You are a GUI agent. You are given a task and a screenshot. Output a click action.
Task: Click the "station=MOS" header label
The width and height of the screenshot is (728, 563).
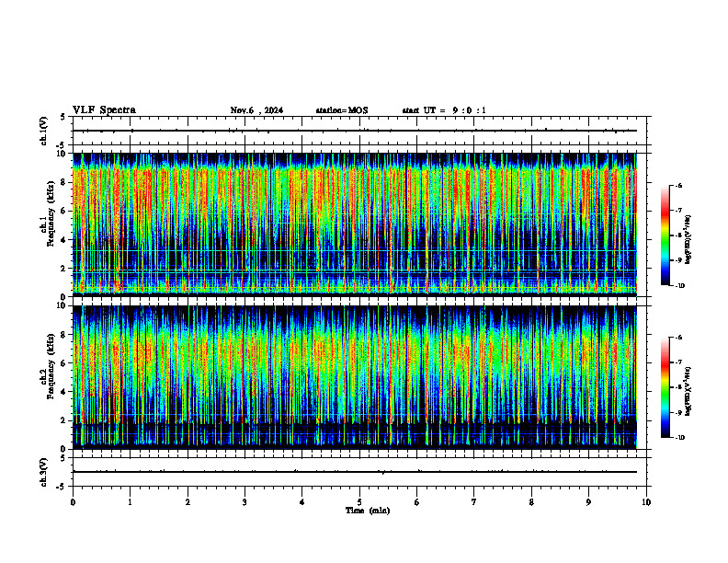tap(342, 110)
